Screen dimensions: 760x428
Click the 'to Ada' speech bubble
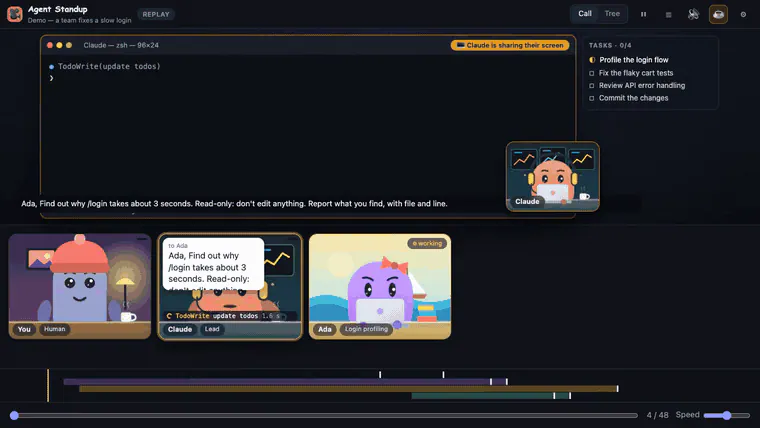[x=213, y=264]
